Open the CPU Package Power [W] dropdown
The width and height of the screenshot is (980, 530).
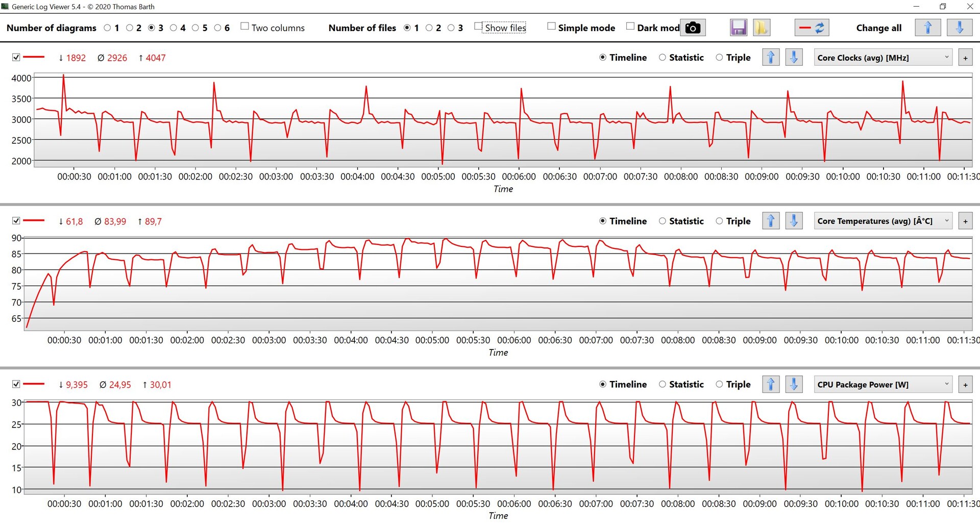coord(883,384)
